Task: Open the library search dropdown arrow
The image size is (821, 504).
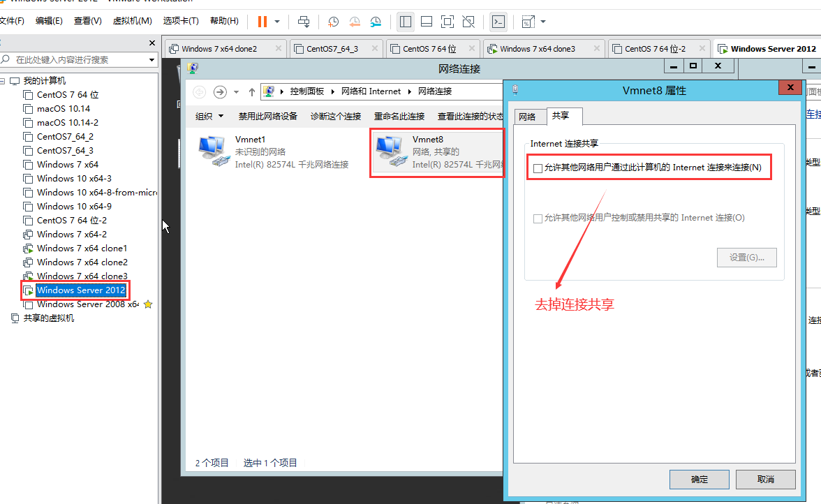Action: point(151,59)
